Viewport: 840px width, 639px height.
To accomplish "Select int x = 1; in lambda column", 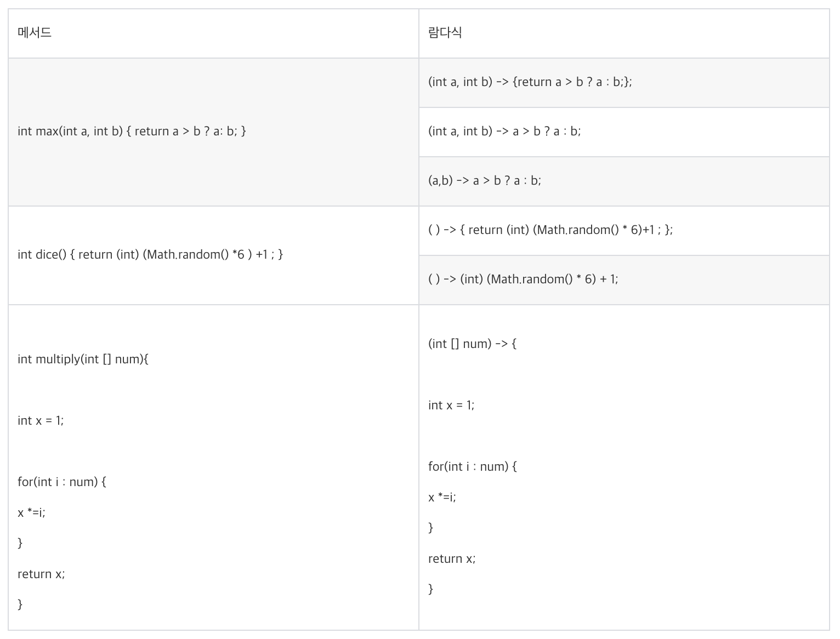I will click(451, 405).
